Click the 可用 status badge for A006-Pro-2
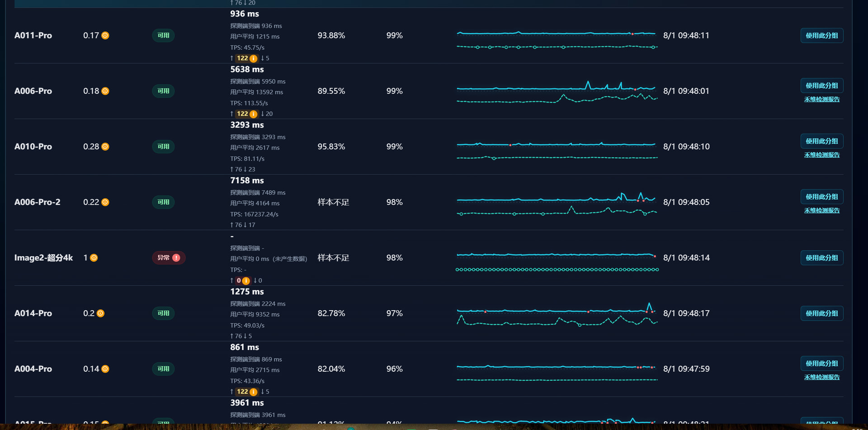This screenshot has height=430, width=868. click(x=163, y=202)
